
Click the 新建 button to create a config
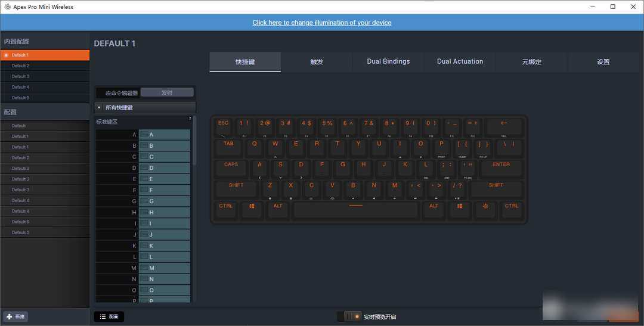pyautogui.click(x=16, y=316)
